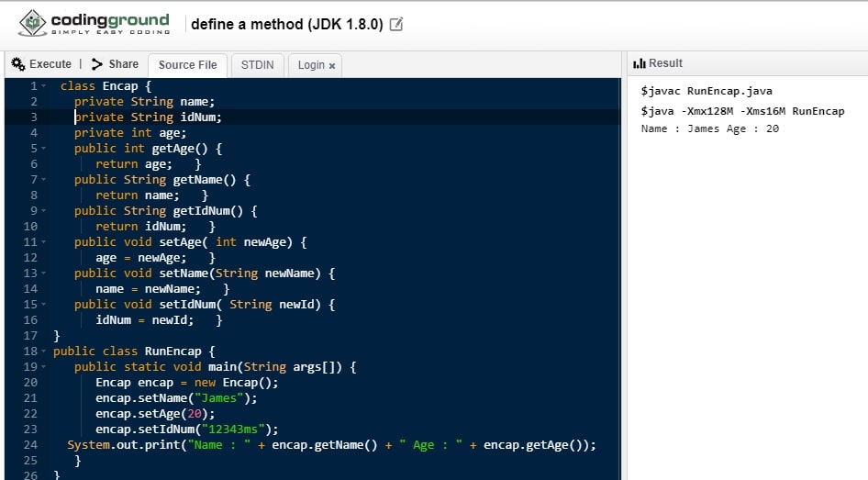Collapse the setAge fold arrow on line 11
This screenshot has height=480, width=868.
tap(43, 242)
